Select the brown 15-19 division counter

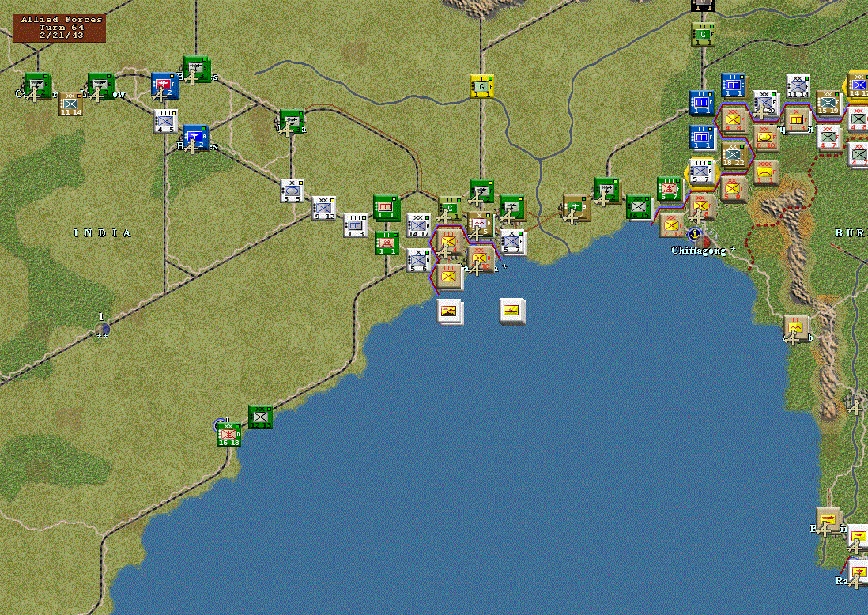point(828,103)
